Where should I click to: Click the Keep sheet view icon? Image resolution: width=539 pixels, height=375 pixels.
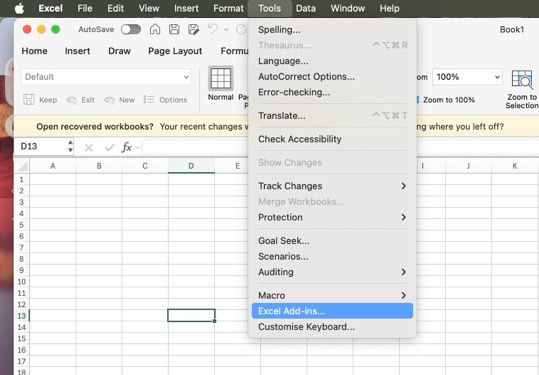tap(29, 100)
